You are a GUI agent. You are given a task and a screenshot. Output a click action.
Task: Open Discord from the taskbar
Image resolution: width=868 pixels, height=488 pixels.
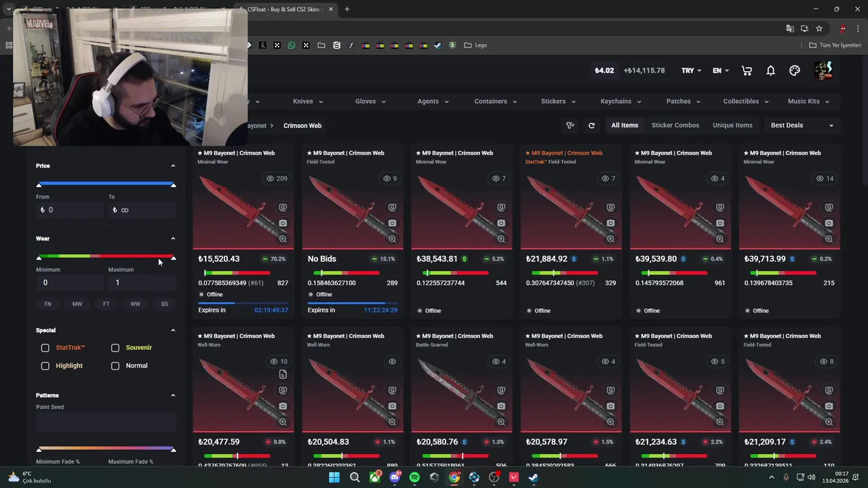click(395, 477)
